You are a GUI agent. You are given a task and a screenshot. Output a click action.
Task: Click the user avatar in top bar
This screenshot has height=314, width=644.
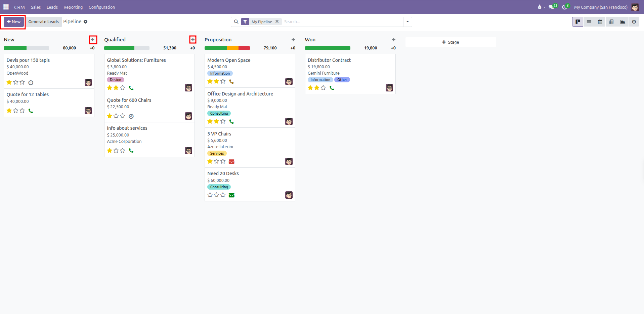click(635, 7)
